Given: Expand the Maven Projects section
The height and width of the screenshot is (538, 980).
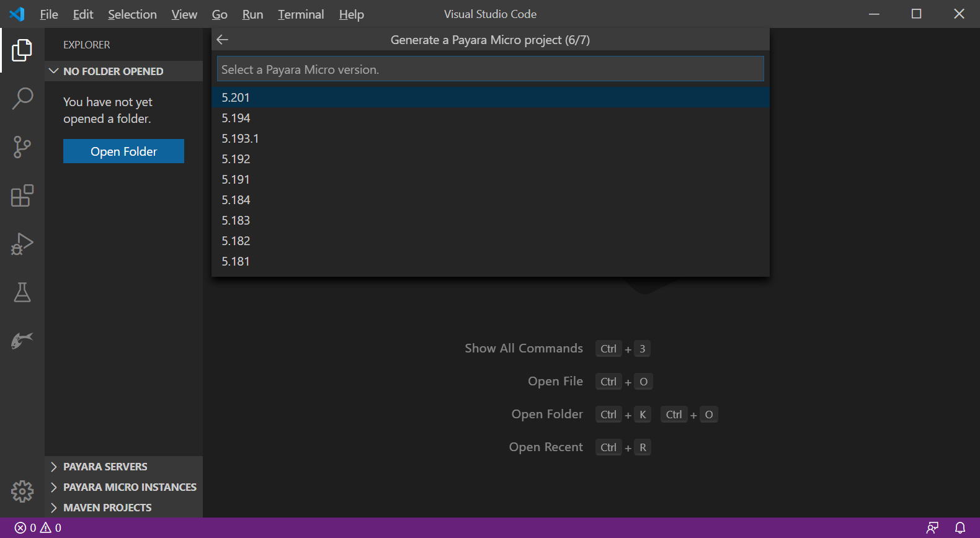Looking at the screenshot, I should pos(124,508).
